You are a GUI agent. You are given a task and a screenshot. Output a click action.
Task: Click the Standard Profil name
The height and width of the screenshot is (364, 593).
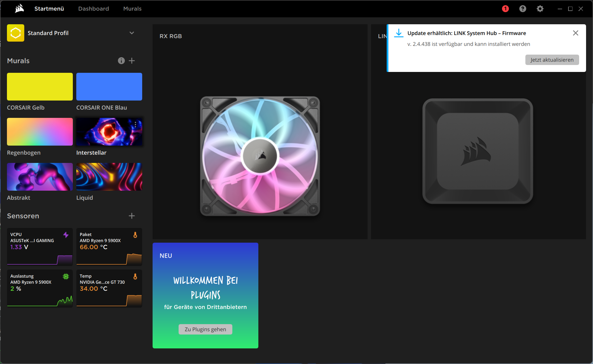tap(48, 33)
